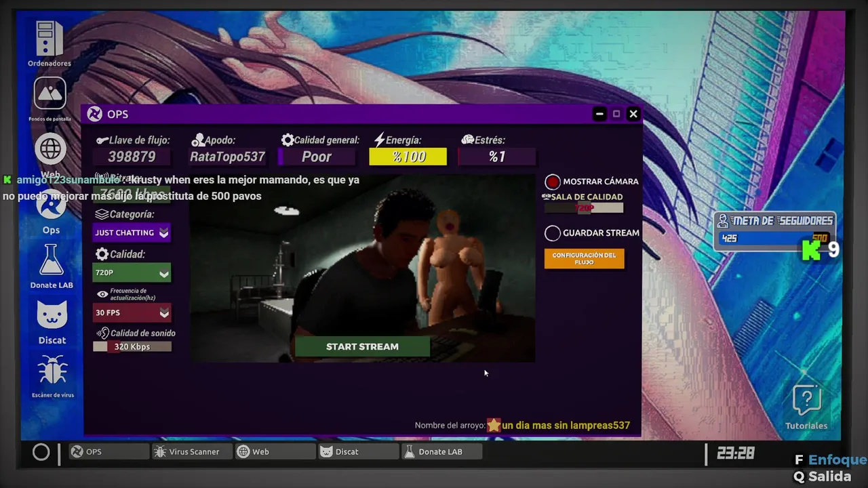
Task: Click the Meta de Seguidores title
Action: (782, 221)
